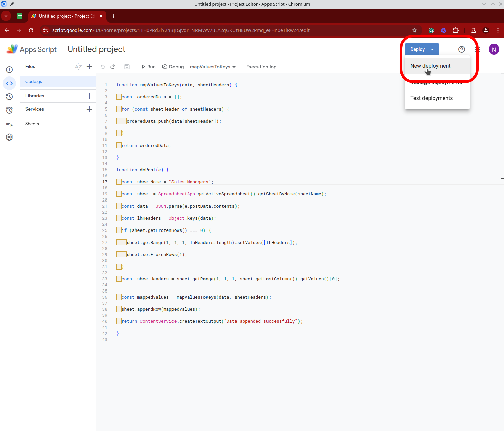Add a service with the plus icon
Viewport: 504px width, 431px height.
coord(89,109)
